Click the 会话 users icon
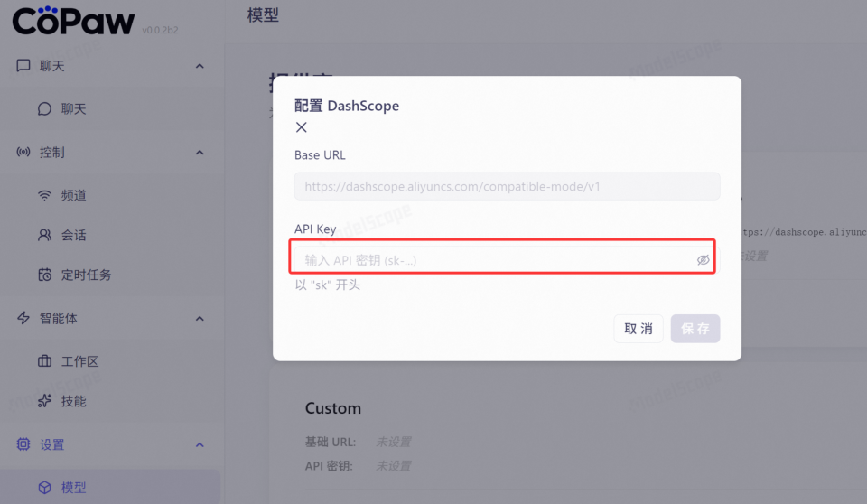This screenshot has height=504, width=867. point(44,235)
